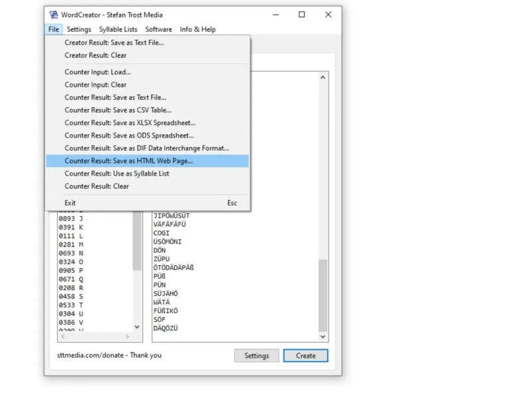The width and height of the screenshot is (532, 399).
Task: Click the counter row 0391 K
Action: (x=71, y=227)
